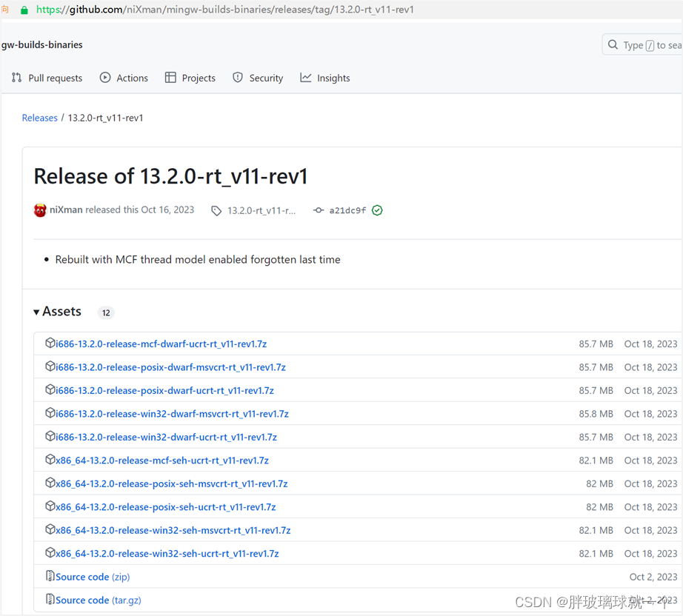Open the 13.2.0-rt_v11-r... tag link
683x616 pixels.
[261, 211]
